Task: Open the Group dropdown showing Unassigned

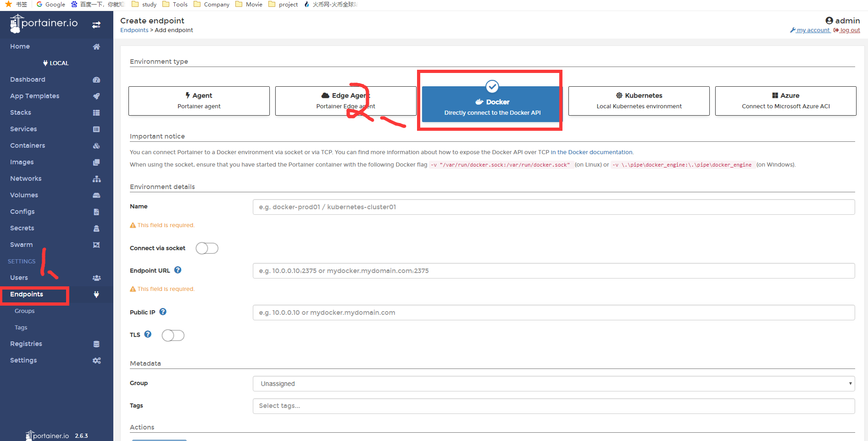Action: coord(554,384)
